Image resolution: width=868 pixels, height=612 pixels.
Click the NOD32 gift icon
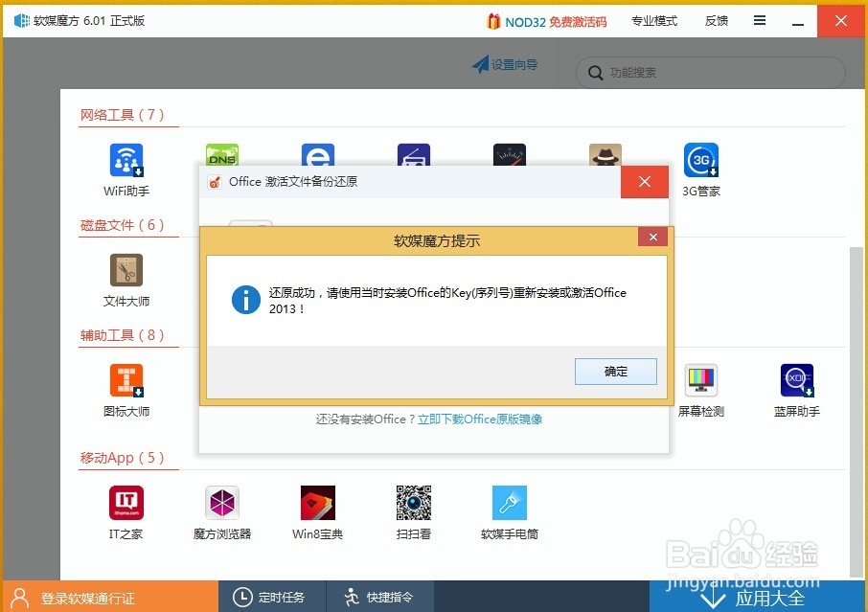(493, 21)
